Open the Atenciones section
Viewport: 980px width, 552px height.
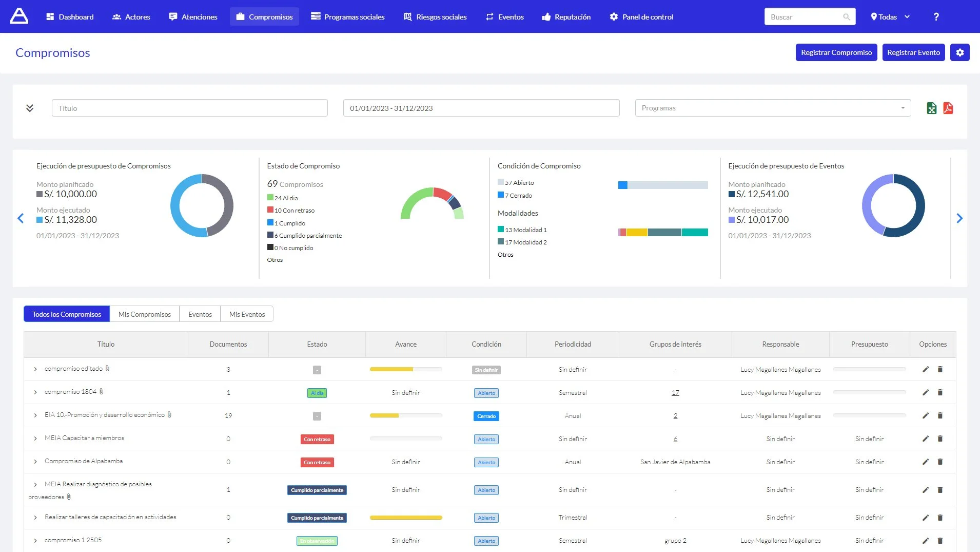click(193, 17)
